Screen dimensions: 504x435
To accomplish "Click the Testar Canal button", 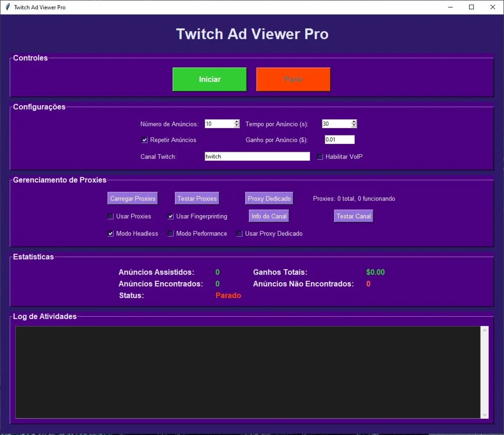I will click(354, 216).
